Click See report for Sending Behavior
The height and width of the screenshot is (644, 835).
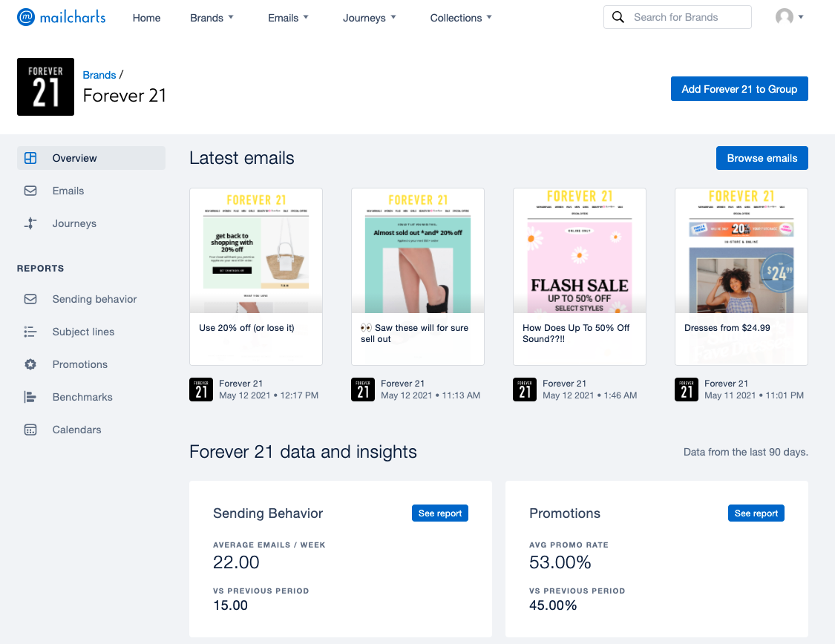point(440,513)
